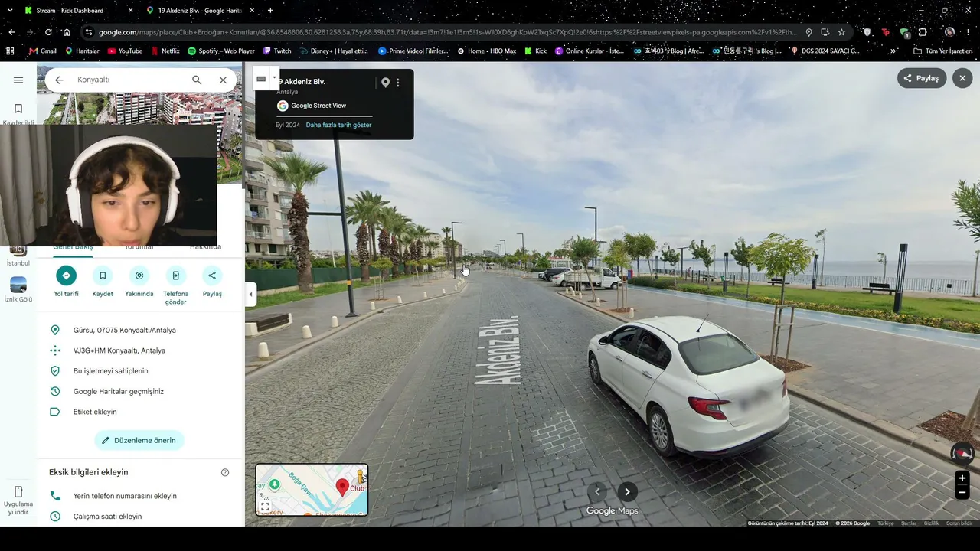The height and width of the screenshot is (551, 980).
Task: Click the minimap thumbnail
Action: [312, 489]
